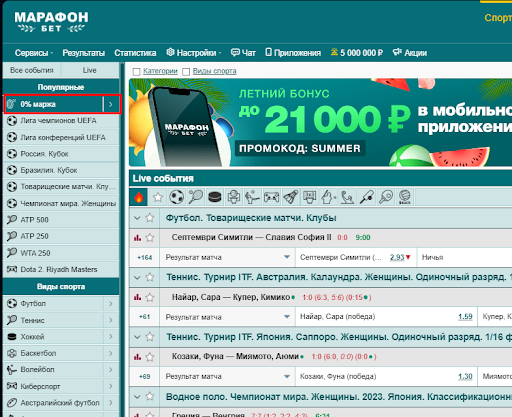Expand the Хоккей sidebar arrow
512x417 pixels.
click(111, 337)
